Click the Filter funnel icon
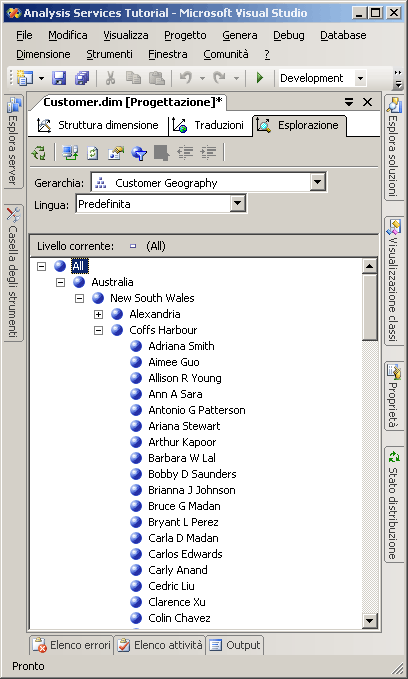The width and height of the screenshot is (408, 679). [139, 152]
